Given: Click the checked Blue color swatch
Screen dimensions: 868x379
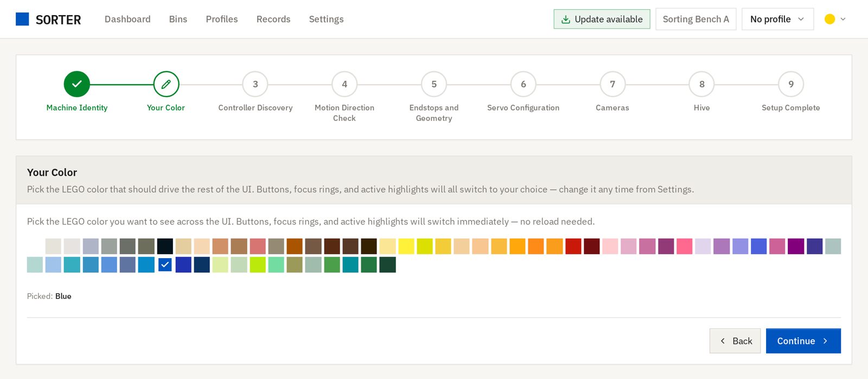Looking at the screenshot, I should (x=165, y=265).
